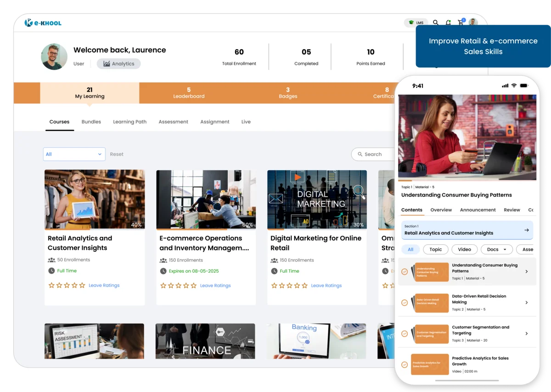Viewport: 551px width, 392px height.
Task: Open the Analytics panel next to User
Action: 118,63
